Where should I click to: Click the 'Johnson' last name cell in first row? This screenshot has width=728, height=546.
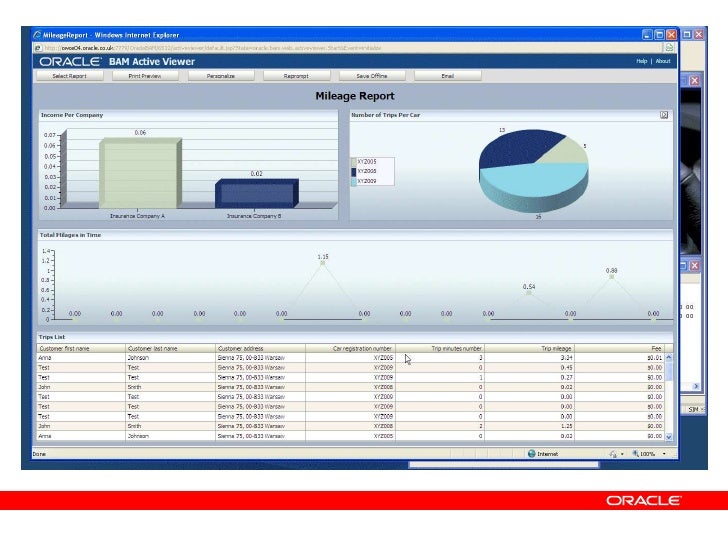pyautogui.click(x=170, y=358)
